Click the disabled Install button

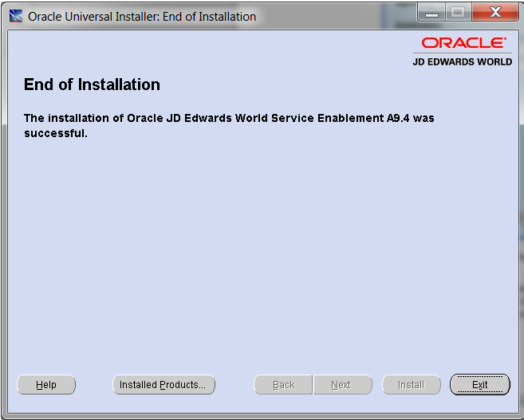click(x=412, y=385)
